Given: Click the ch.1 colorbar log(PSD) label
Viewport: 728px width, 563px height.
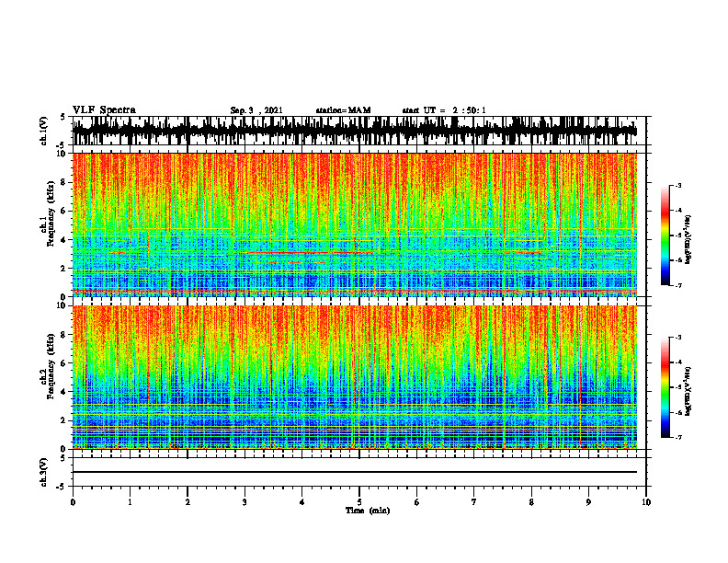Looking at the screenshot, I should (x=688, y=240).
